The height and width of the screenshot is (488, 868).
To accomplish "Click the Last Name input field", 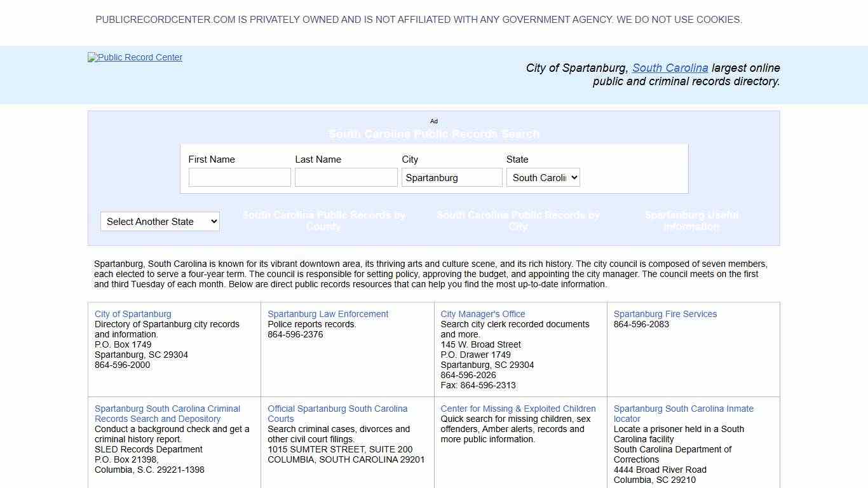I will click(x=346, y=177).
